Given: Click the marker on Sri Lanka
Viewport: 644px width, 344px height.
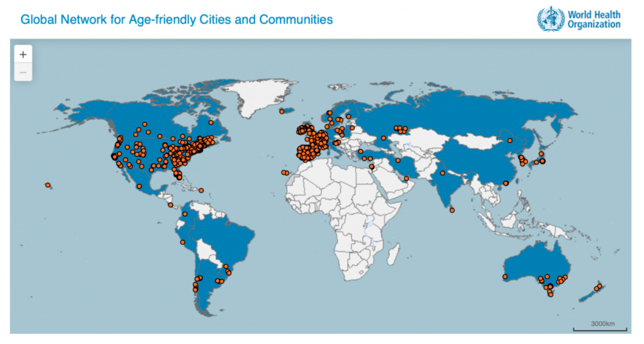Looking at the screenshot, I should [x=452, y=210].
